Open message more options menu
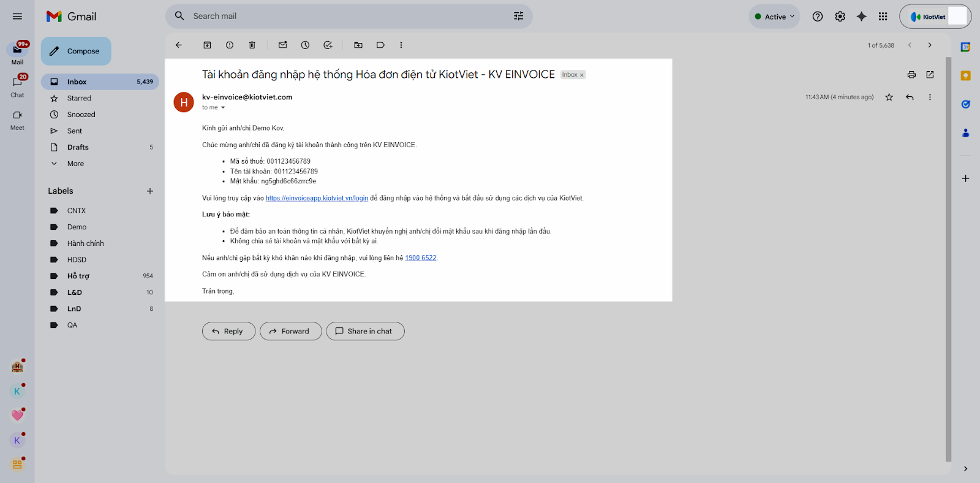This screenshot has height=483, width=980. click(x=930, y=97)
